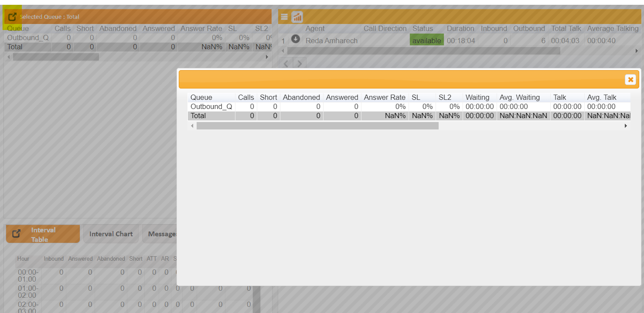Click the Inbound column header in the agents table
Image resolution: width=644 pixels, height=313 pixels.
(494, 28)
